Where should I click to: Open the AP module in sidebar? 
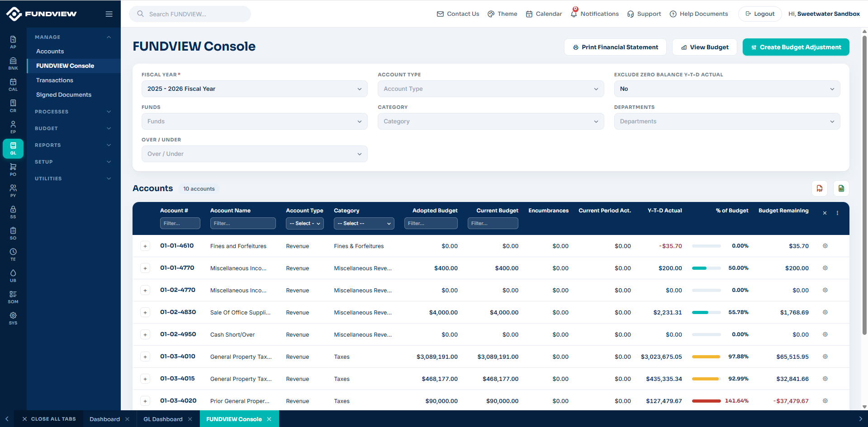[13, 42]
